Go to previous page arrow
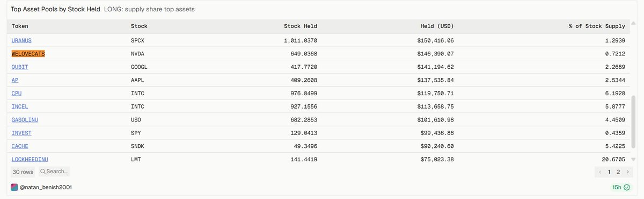The image size is (644, 199). (x=601, y=172)
